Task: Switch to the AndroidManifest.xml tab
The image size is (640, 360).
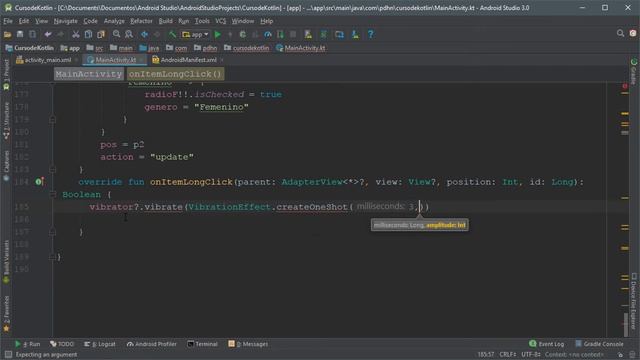Action: point(184,60)
